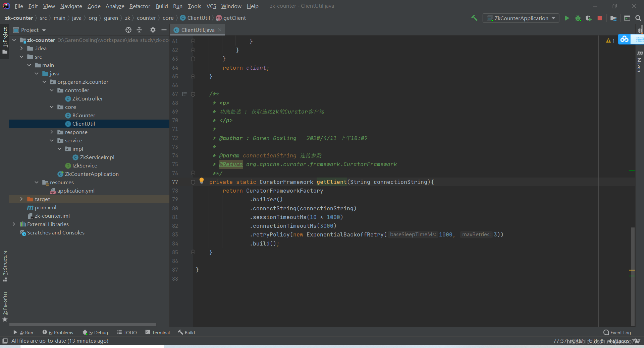
Task: Close the ClientUtil.java tab
Action: (x=220, y=30)
